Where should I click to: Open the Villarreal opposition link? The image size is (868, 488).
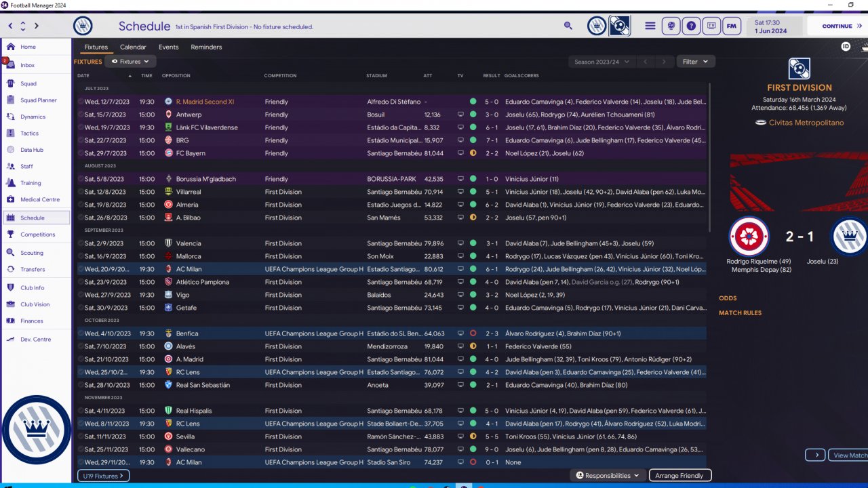click(188, 192)
